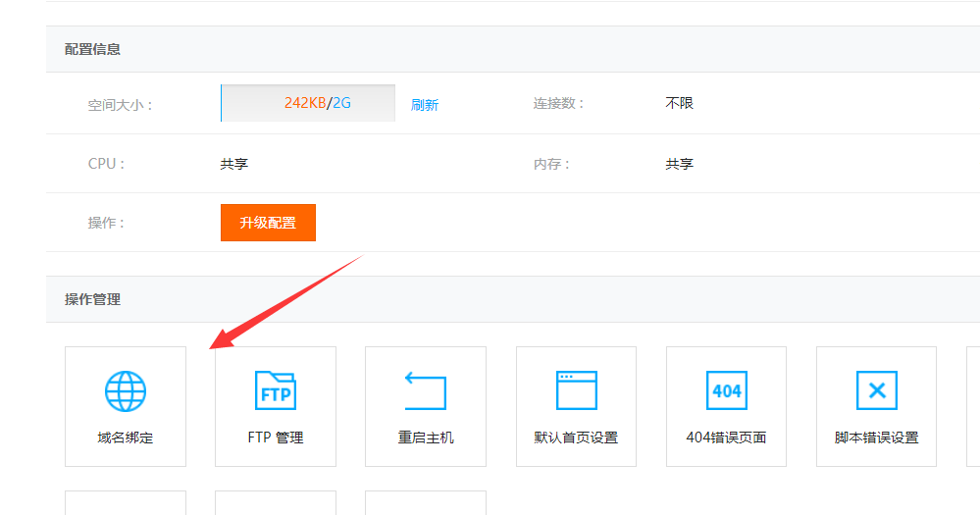
Task: Click the 操作管理 section header
Action: (x=92, y=299)
